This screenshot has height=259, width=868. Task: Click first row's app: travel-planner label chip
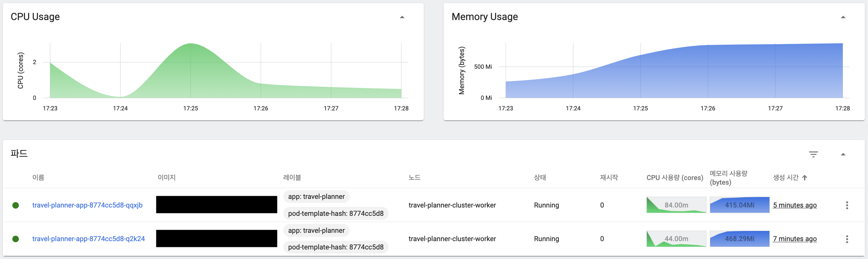(x=316, y=196)
